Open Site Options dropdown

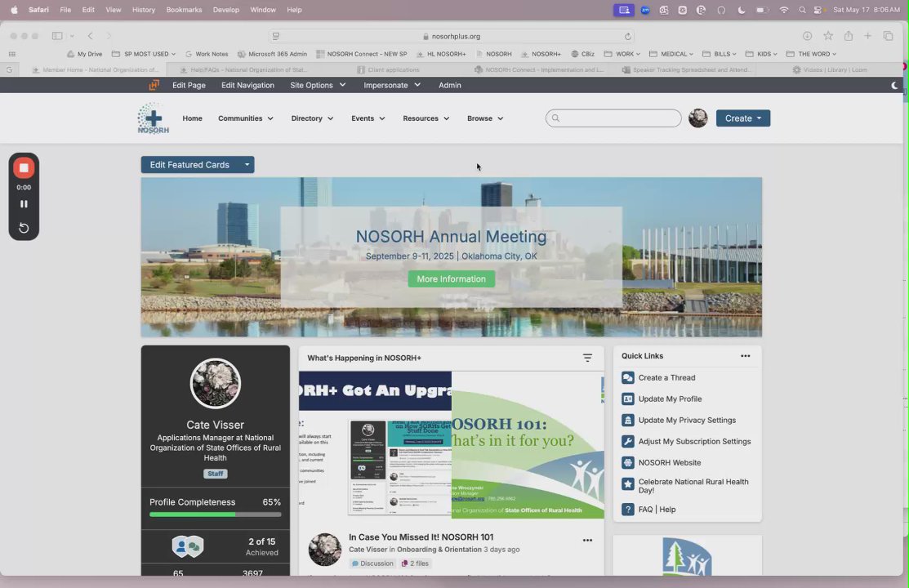pyautogui.click(x=318, y=85)
